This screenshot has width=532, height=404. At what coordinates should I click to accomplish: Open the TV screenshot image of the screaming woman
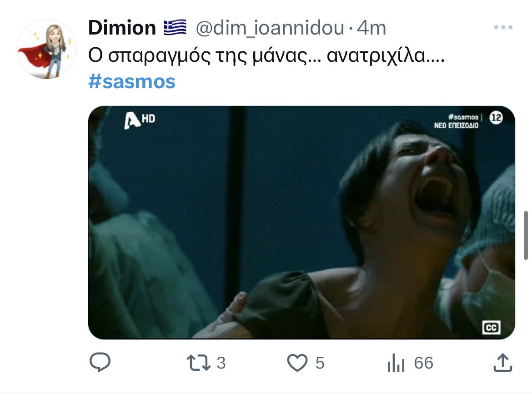click(x=301, y=223)
